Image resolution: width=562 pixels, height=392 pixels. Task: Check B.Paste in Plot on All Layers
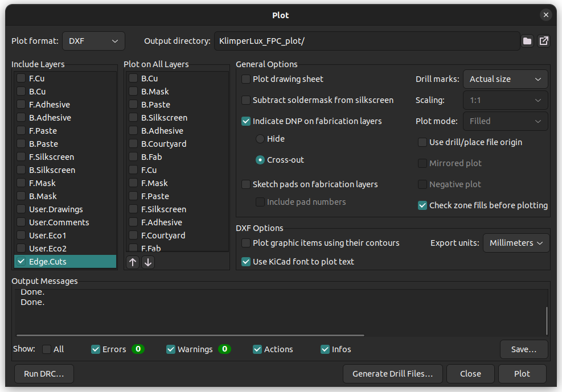133,105
